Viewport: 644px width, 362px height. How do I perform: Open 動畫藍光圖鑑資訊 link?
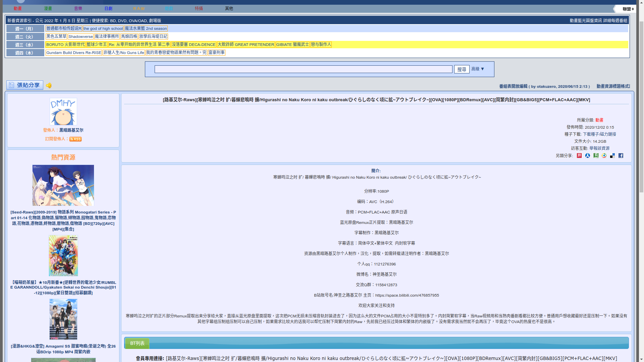586,21
